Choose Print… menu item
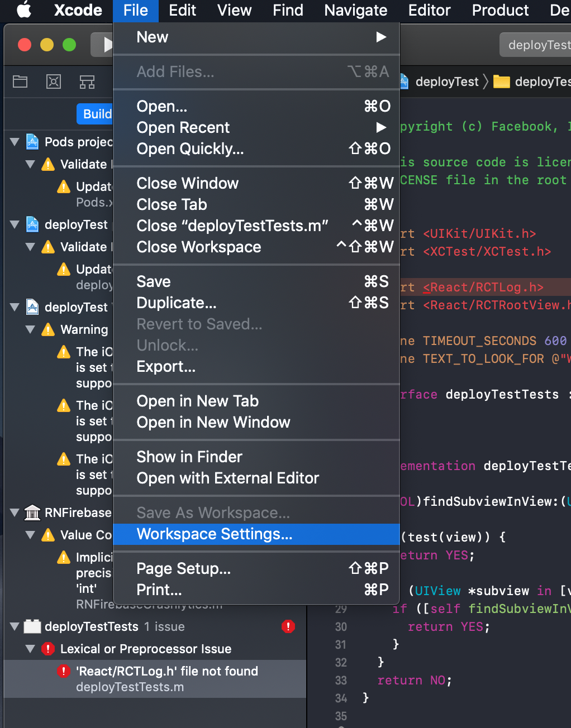This screenshot has height=728, width=571. click(256, 590)
